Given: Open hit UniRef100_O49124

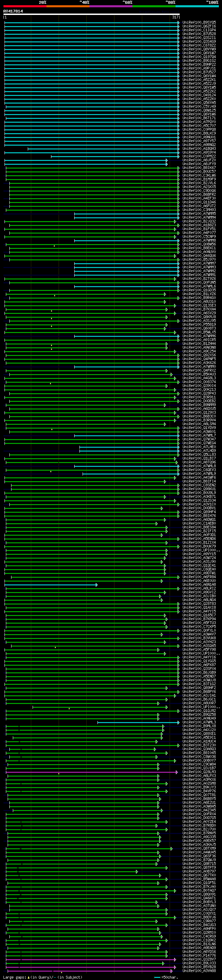Looking at the screenshot, I should click(x=199, y=95).
